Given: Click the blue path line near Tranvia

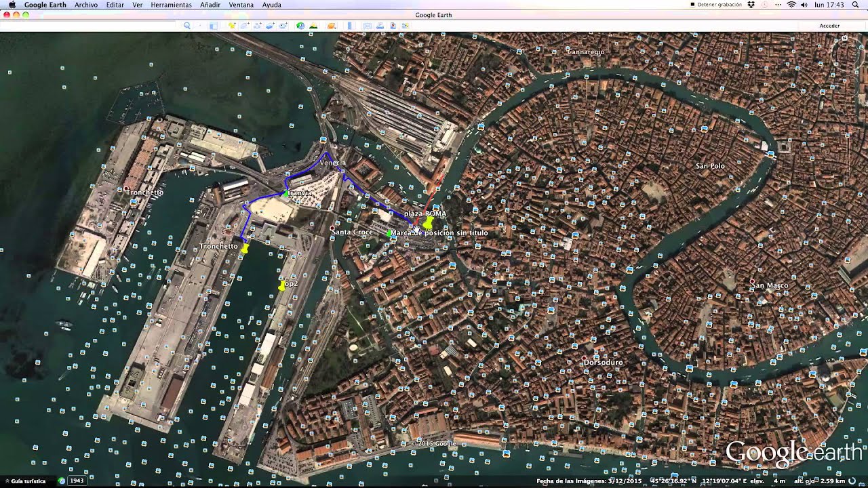Looking at the screenshot, I should pyautogui.click(x=266, y=198).
